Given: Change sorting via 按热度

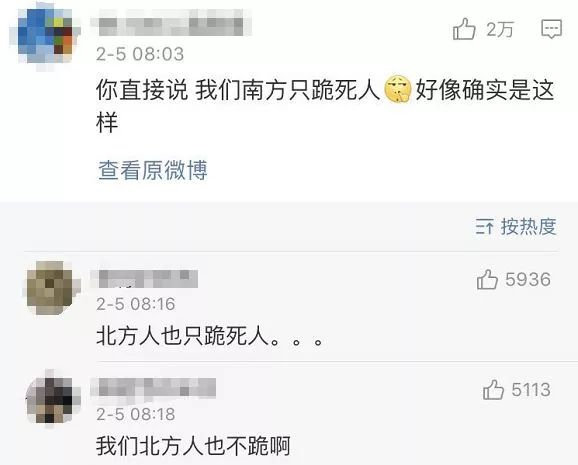Looking at the screenshot, I should coord(528,226).
